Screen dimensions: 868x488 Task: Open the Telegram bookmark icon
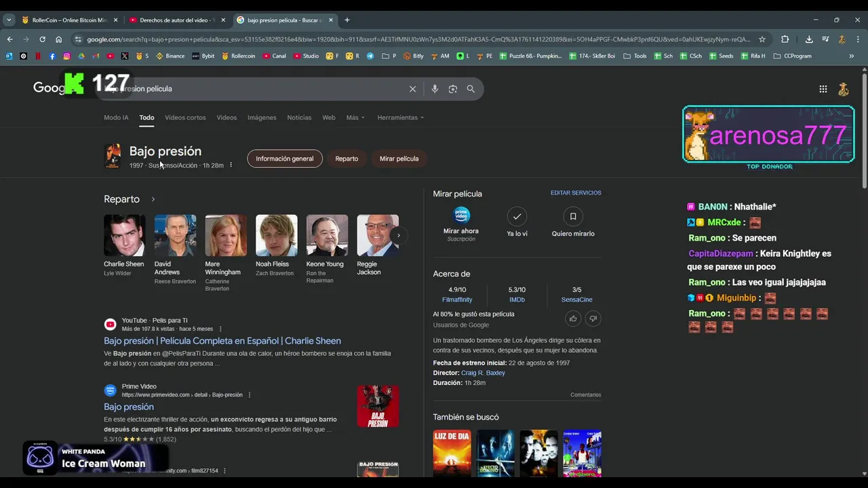(x=370, y=56)
